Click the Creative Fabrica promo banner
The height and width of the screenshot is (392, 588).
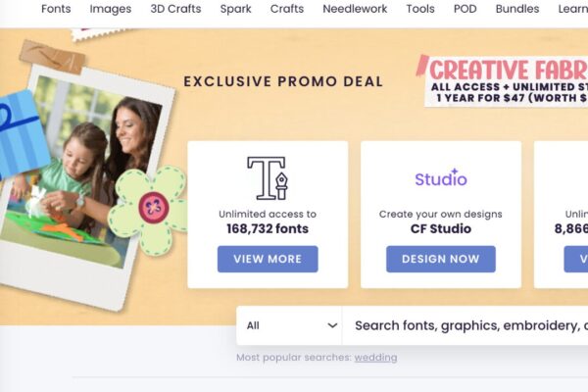503,80
